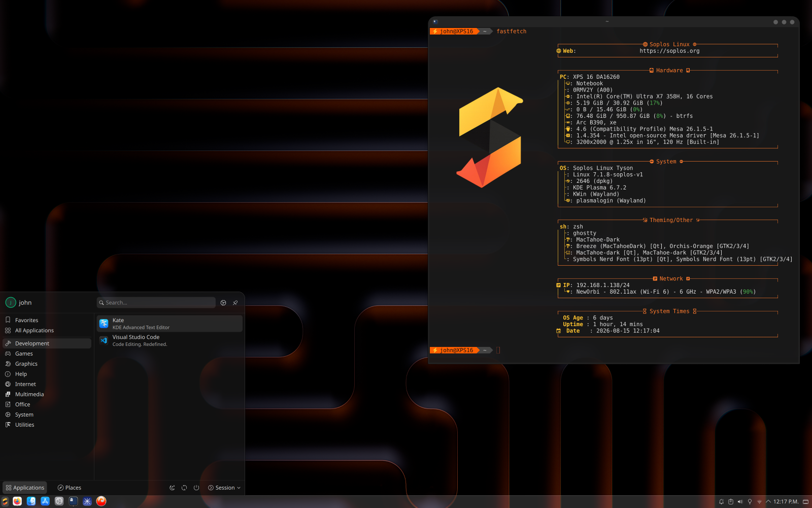Click 'XPS 16 DA16260' text in terminal
This screenshot has width=812, height=508.
[596, 77]
